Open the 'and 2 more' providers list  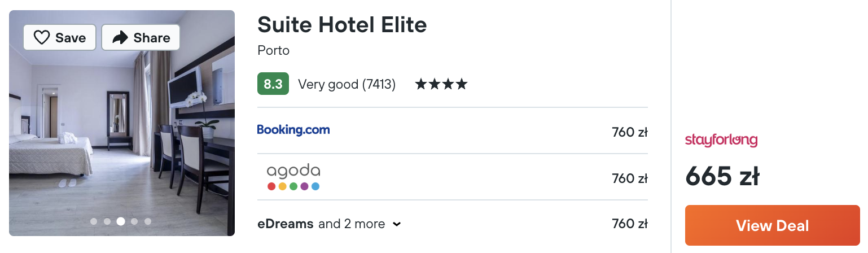(x=352, y=224)
